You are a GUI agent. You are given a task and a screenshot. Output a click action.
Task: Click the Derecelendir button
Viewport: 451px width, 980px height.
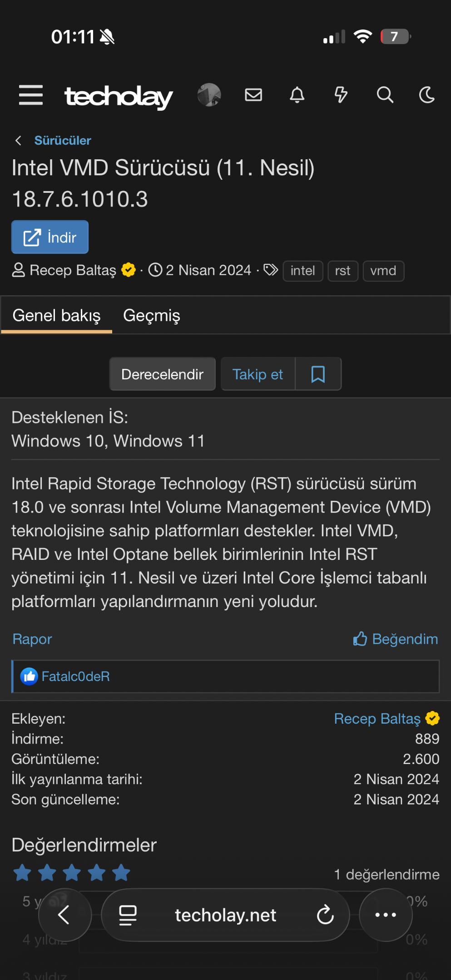click(x=162, y=374)
